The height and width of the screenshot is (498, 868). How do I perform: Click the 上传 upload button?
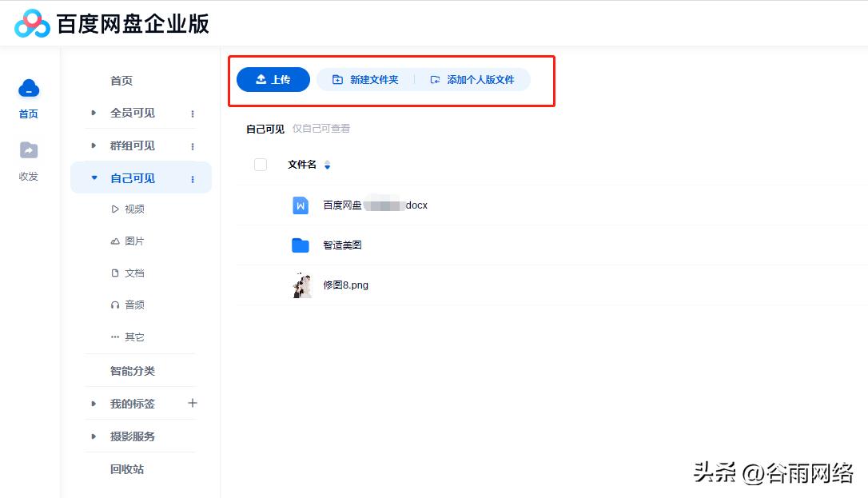273,79
